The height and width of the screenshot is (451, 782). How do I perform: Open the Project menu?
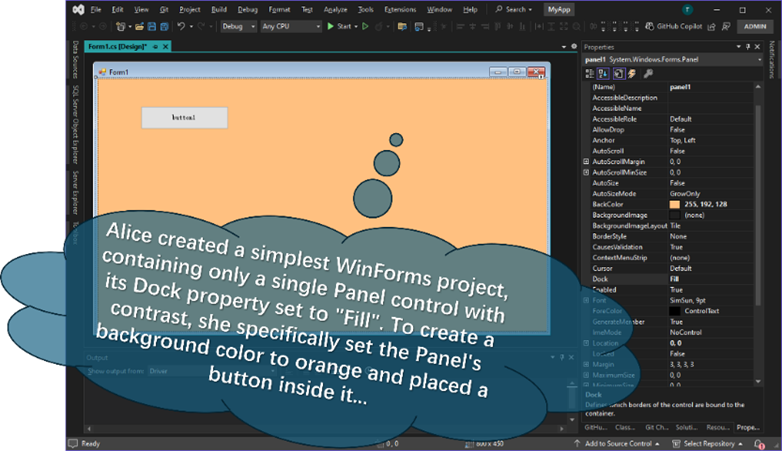[190, 9]
